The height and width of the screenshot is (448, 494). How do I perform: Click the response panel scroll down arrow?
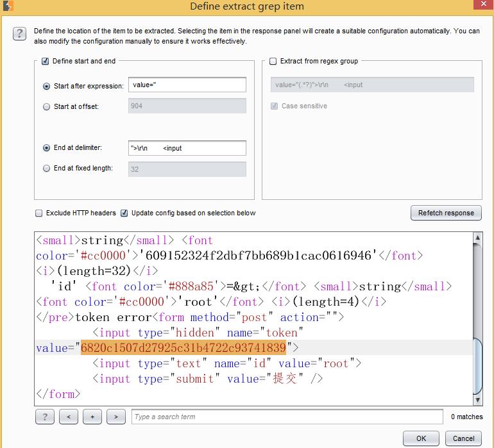click(x=477, y=400)
